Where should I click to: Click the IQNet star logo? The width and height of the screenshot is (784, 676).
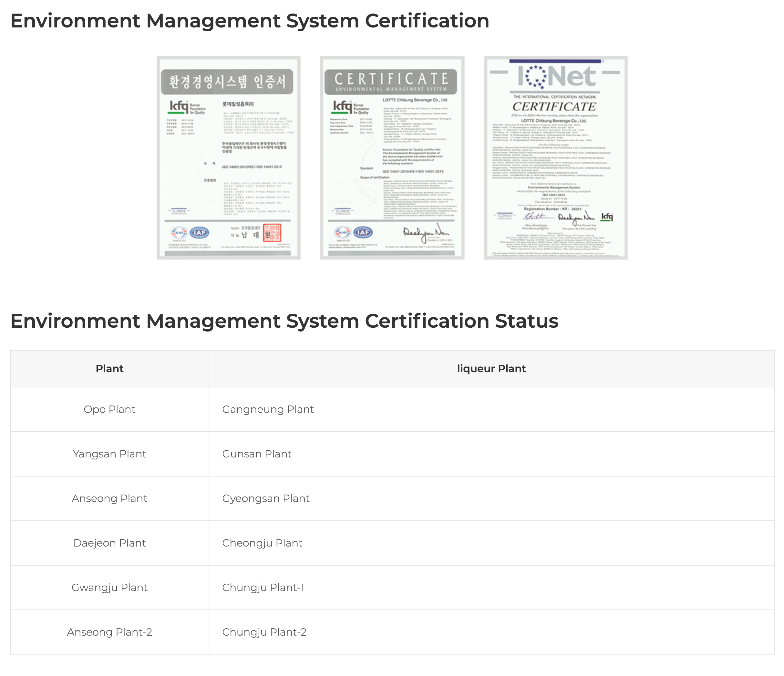(536, 77)
